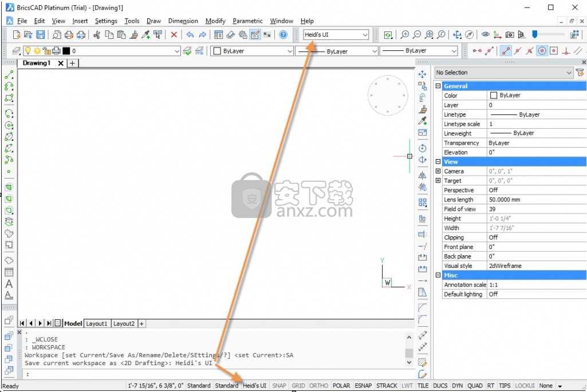Jump to the first layout with navigation arrow
The image size is (587, 392).
coord(22,323)
